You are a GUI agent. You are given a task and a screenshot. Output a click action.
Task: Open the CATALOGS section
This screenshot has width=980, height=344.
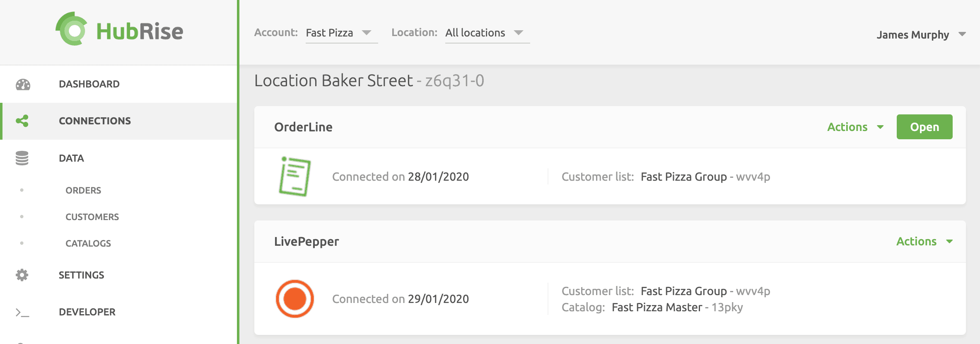pyautogui.click(x=87, y=243)
